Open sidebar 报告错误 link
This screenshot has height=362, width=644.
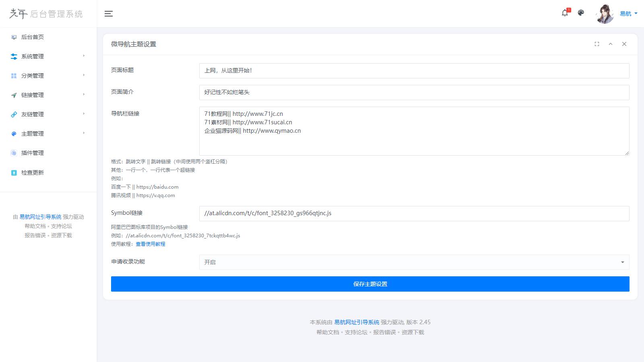click(x=35, y=235)
